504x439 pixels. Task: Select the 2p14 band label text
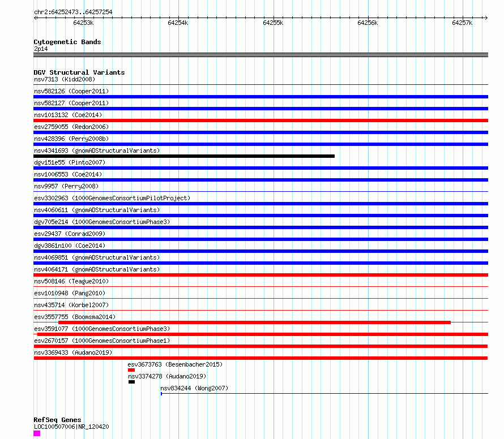click(41, 49)
